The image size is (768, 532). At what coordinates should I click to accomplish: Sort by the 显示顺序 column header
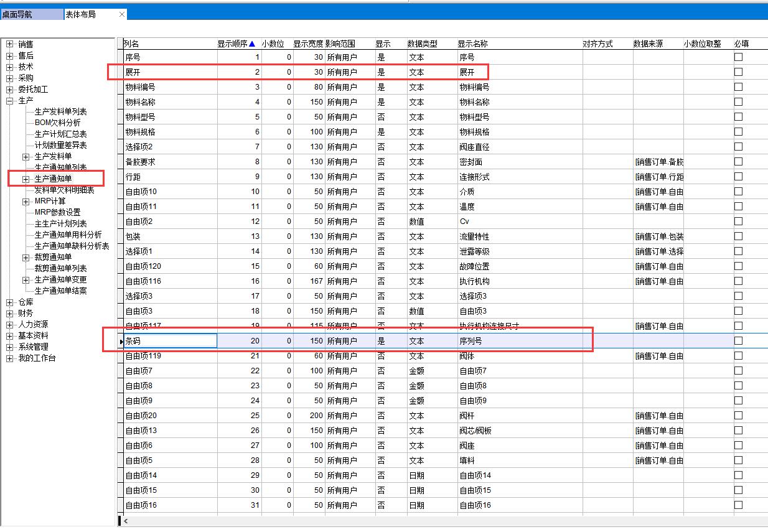[235, 44]
